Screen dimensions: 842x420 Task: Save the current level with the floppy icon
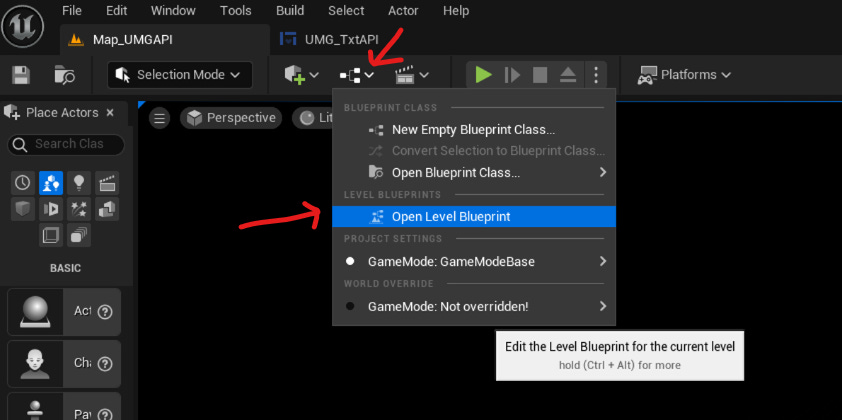pos(21,75)
